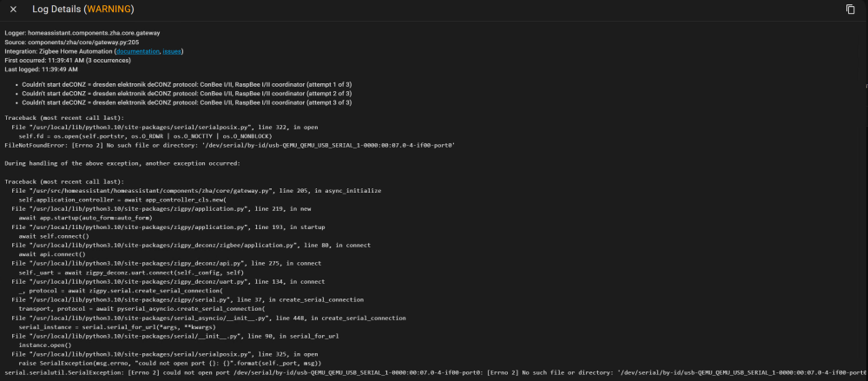
Task: Click the First occurred timestamp line
Action: point(68,61)
